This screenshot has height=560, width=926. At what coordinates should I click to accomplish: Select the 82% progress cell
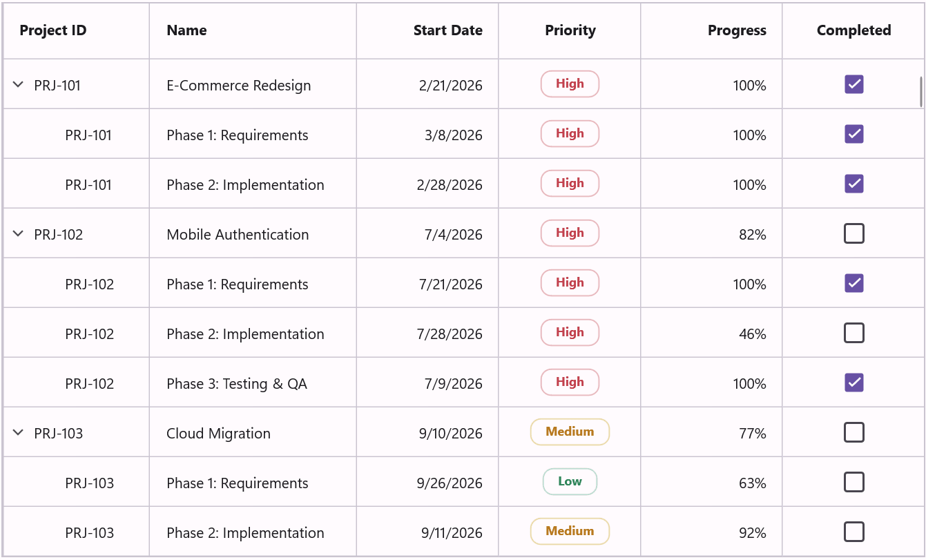[711, 233]
